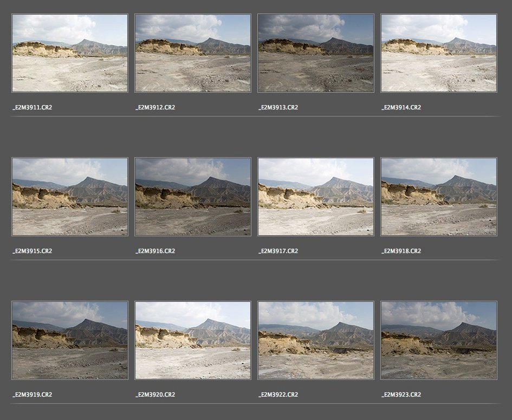The height and width of the screenshot is (420, 512).
Task: Choose the _E2M3923.CR2 image thumbnail
Action: [x=439, y=340]
